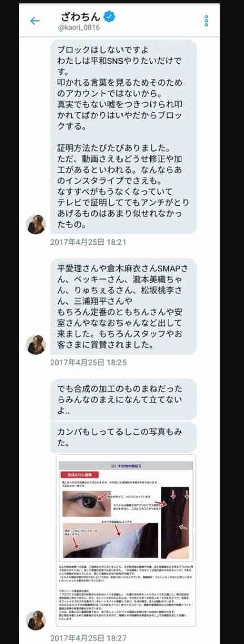The width and height of the screenshot is (244, 644).
Task: Open avatar beside the 18:25 message
Action: point(36,344)
